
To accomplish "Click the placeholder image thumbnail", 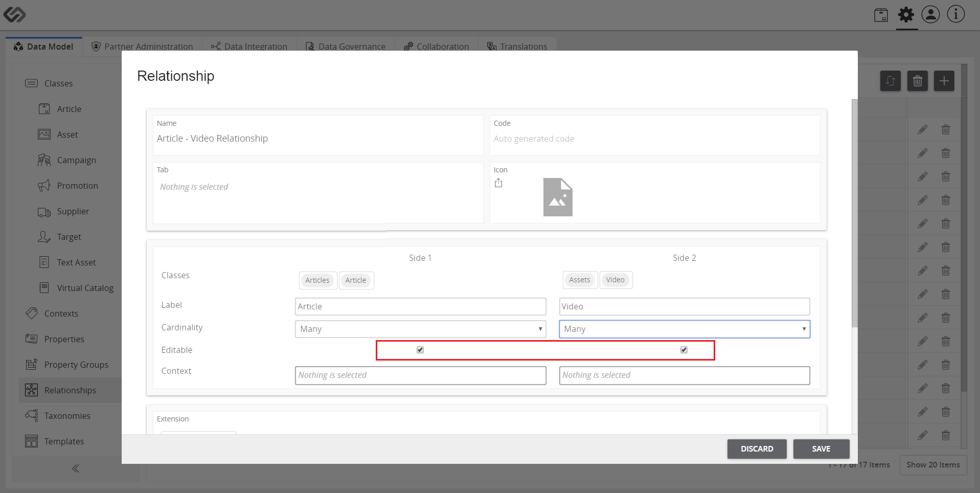I will (558, 197).
